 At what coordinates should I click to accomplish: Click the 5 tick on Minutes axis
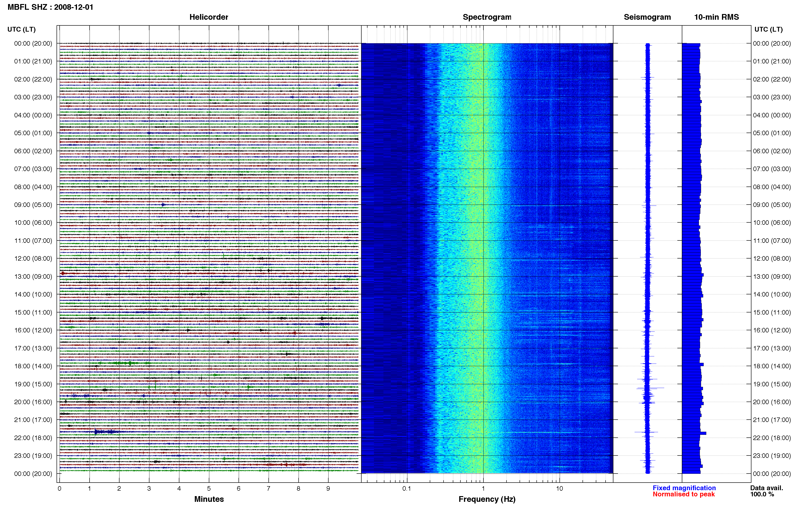209,489
